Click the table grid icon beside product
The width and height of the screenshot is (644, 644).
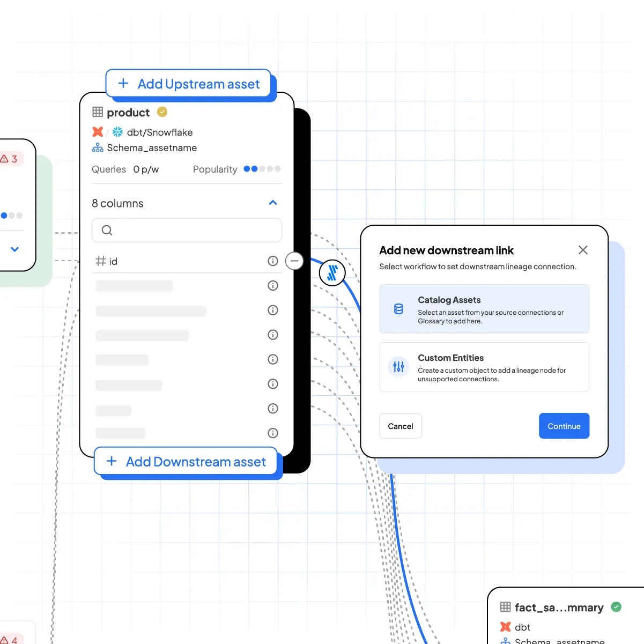click(x=98, y=112)
